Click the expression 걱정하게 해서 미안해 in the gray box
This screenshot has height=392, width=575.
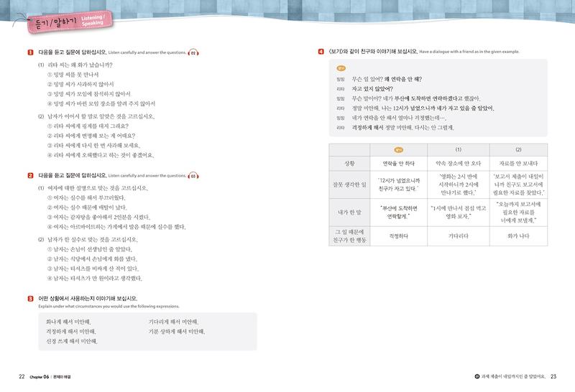coord(71,332)
